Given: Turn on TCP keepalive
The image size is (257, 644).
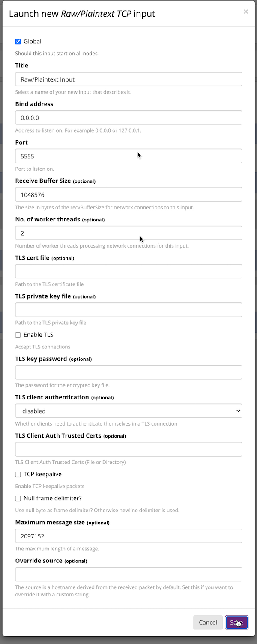Looking at the screenshot, I should click(x=18, y=474).
